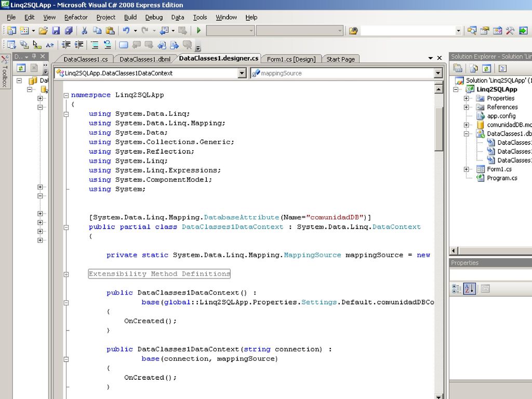Click the code editor scroll up arrow

click(x=438, y=89)
